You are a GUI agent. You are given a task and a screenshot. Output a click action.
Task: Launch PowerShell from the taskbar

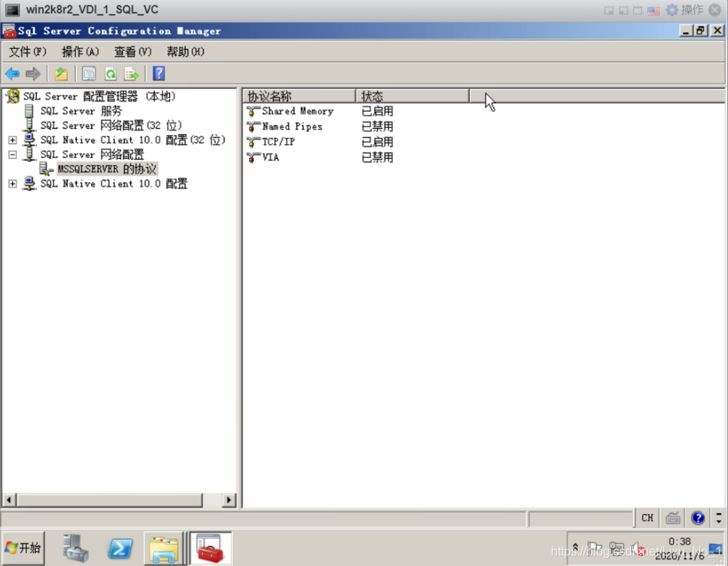pyautogui.click(x=120, y=548)
